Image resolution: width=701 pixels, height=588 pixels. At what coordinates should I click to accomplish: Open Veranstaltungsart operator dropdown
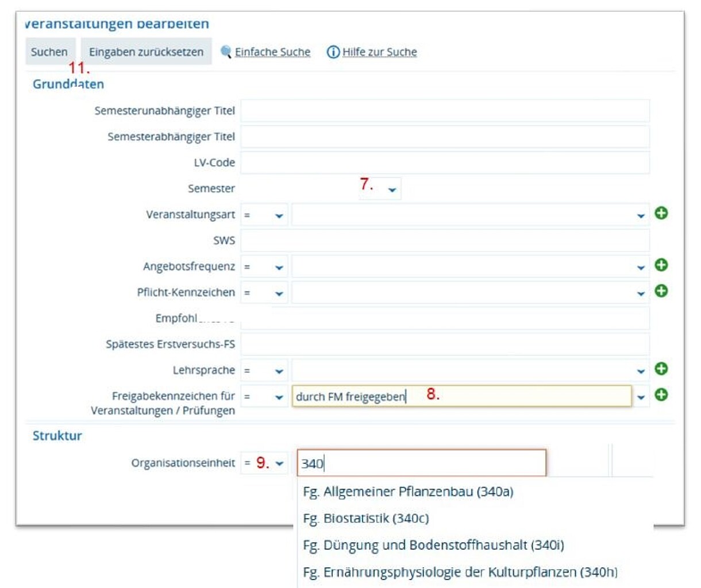[x=264, y=215]
